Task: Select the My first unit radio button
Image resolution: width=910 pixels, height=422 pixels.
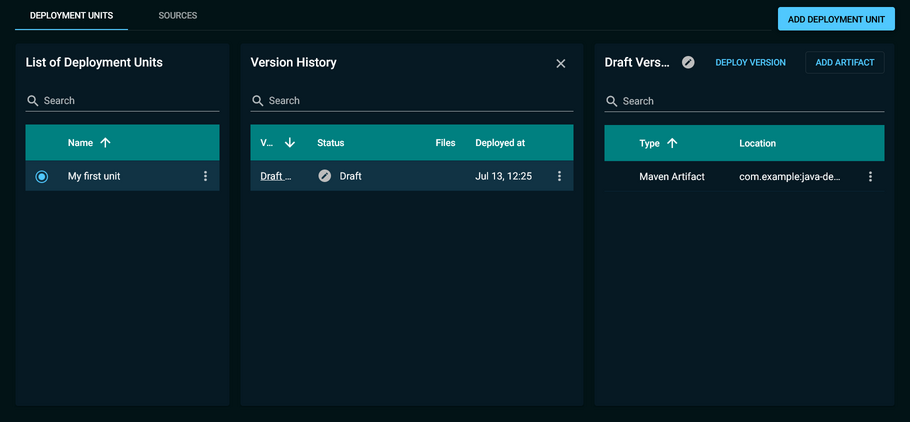Action: [x=42, y=176]
